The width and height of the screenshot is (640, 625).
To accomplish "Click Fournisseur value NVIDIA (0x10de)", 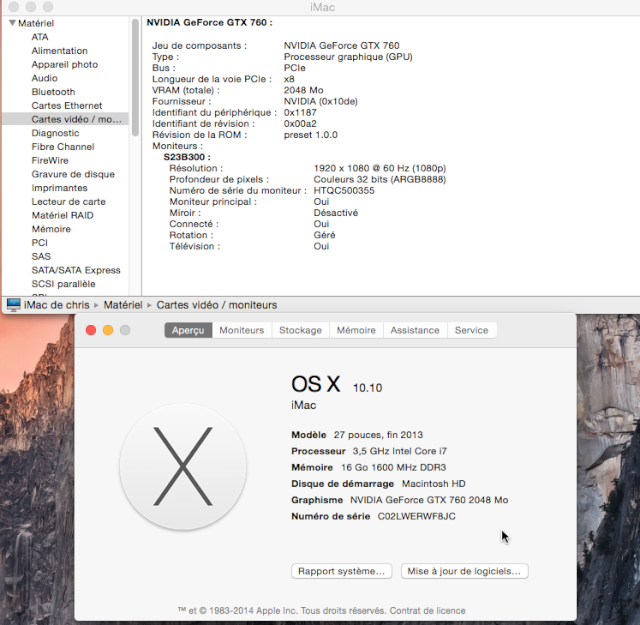I will [x=320, y=101].
